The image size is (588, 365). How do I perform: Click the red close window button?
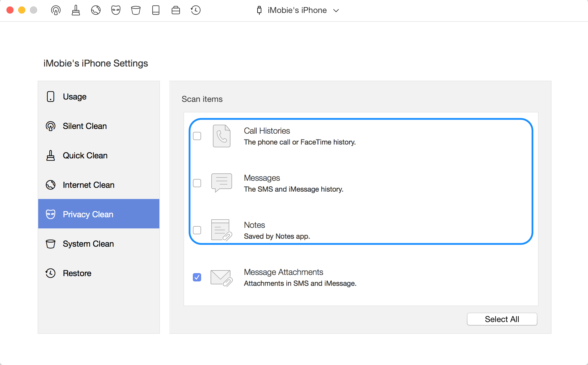tap(10, 10)
